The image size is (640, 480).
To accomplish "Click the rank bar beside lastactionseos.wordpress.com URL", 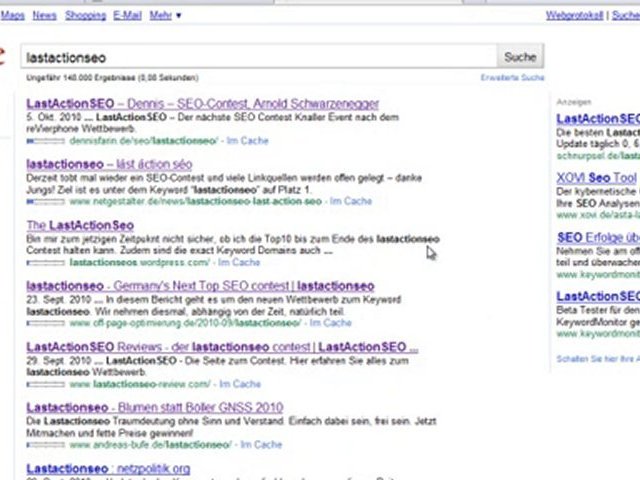I will (x=46, y=263).
